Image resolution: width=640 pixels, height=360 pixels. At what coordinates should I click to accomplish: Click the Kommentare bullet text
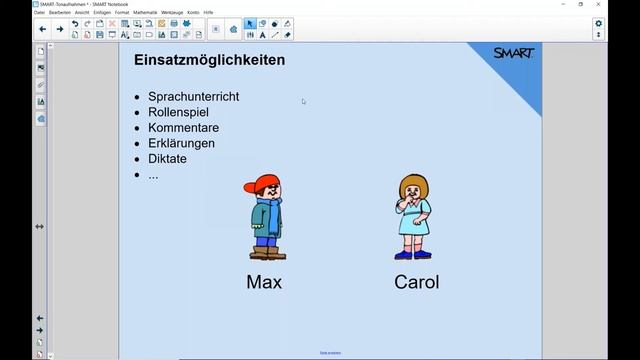[x=184, y=128]
